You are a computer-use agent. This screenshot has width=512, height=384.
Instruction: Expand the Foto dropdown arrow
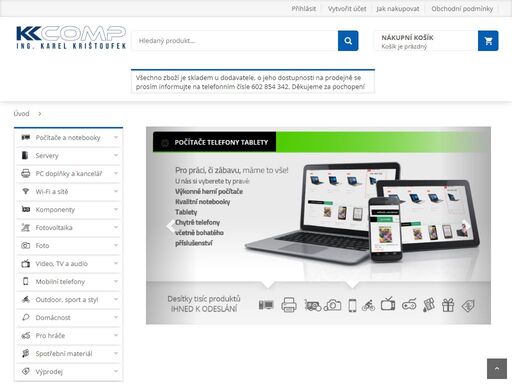pos(116,245)
